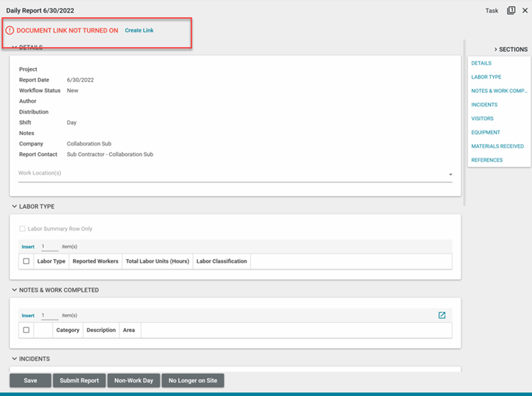532x396 pixels.
Task: Open the Work Location(s) dropdown
Action: 450,175
